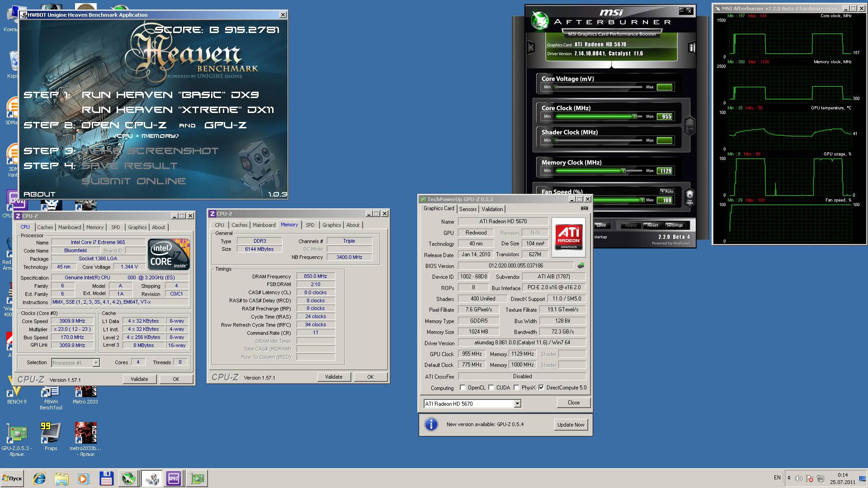The width and height of the screenshot is (868, 488).
Task: Toggle CUDA checkbox in GPU-Z
Action: [x=491, y=387]
